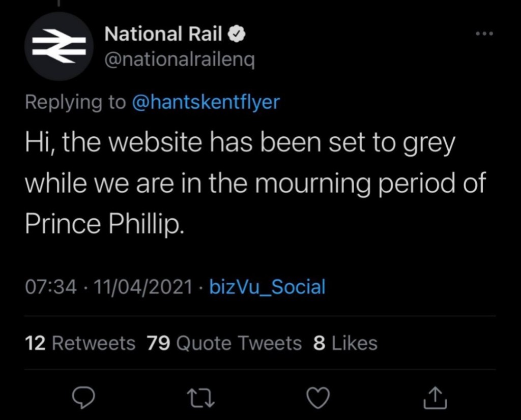Click the number 79 before Quote Tweets
Screen dimensions: 521x420
(x=158, y=343)
